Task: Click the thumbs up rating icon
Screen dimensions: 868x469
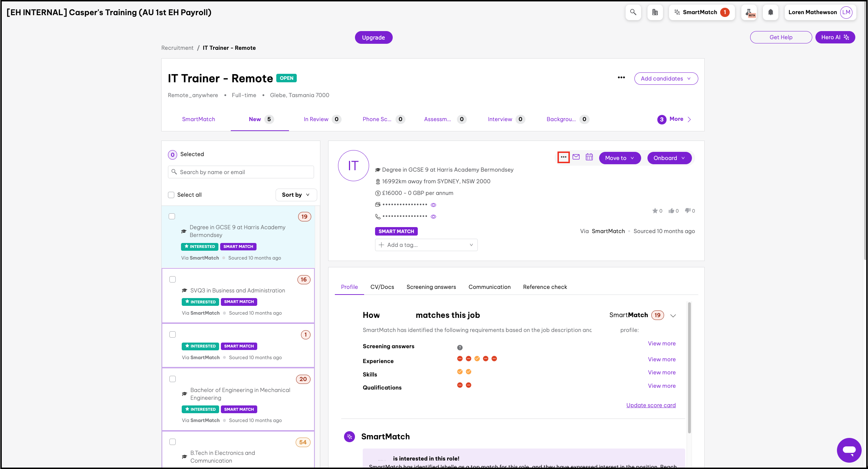Action: pyautogui.click(x=671, y=211)
